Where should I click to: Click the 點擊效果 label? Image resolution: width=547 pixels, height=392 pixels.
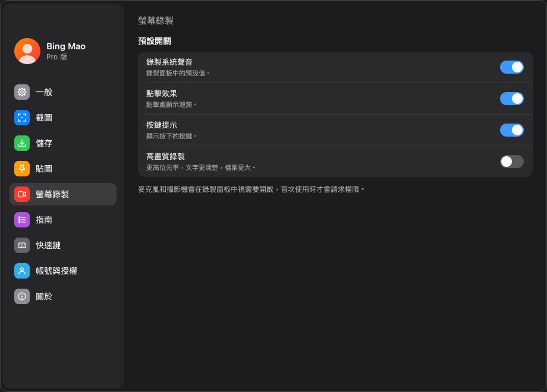pos(162,93)
